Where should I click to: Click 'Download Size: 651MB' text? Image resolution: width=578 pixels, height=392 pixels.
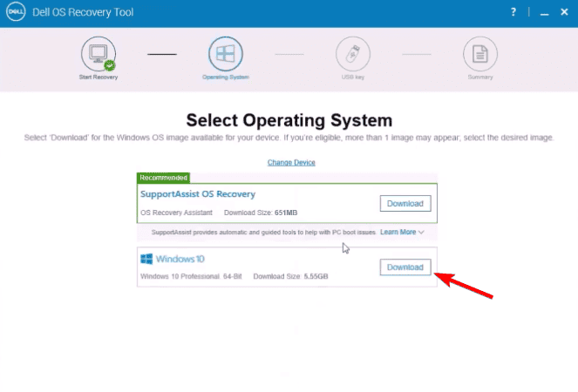[261, 213]
